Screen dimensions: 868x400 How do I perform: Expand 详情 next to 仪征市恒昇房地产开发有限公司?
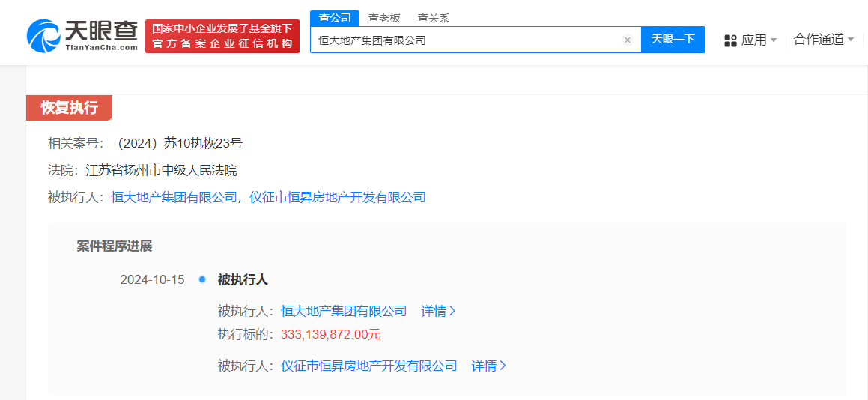(x=488, y=366)
